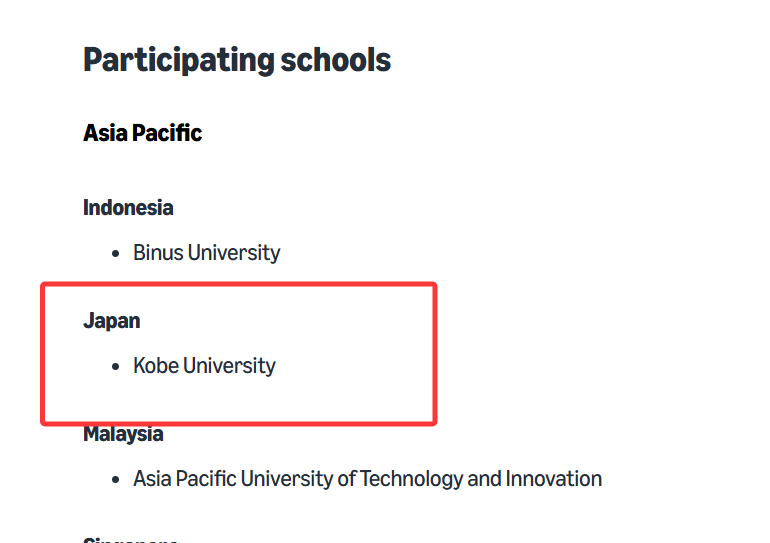The image size is (770, 543).
Task: Click the word "Kobe"
Action: pyautogui.click(x=156, y=366)
